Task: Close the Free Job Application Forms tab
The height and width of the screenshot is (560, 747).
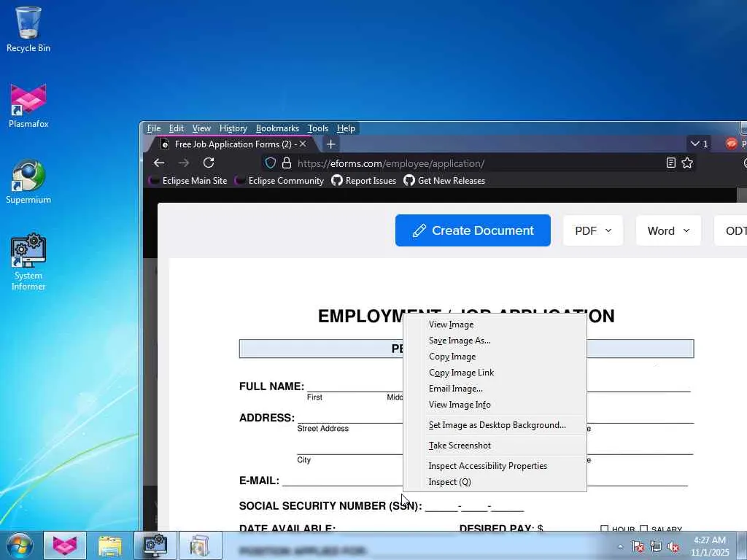Action: point(303,144)
